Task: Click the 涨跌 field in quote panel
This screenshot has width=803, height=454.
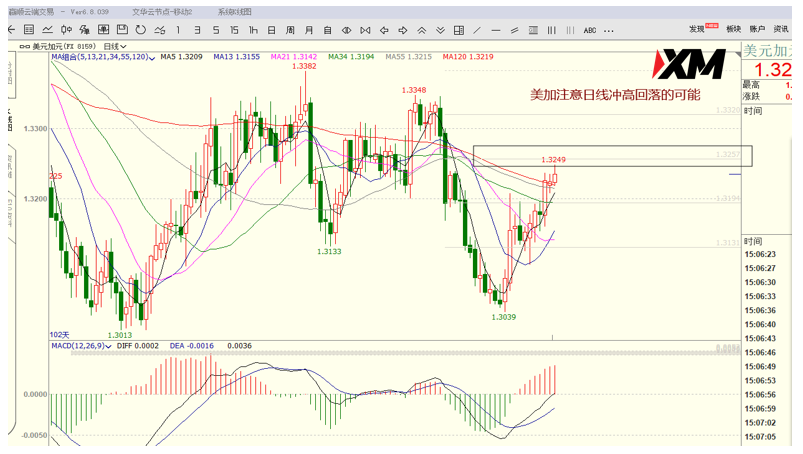Action: pos(751,96)
